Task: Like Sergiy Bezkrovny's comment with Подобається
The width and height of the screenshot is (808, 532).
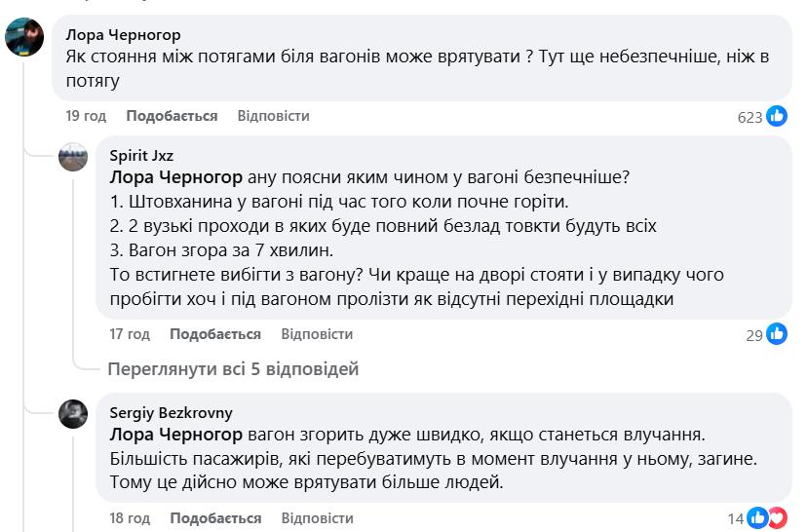Action: point(215,517)
